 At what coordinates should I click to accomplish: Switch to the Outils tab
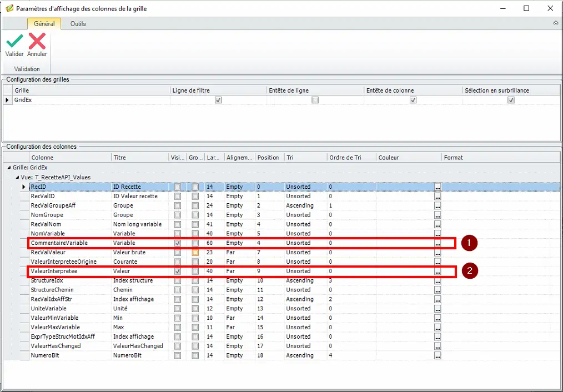(x=78, y=24)
